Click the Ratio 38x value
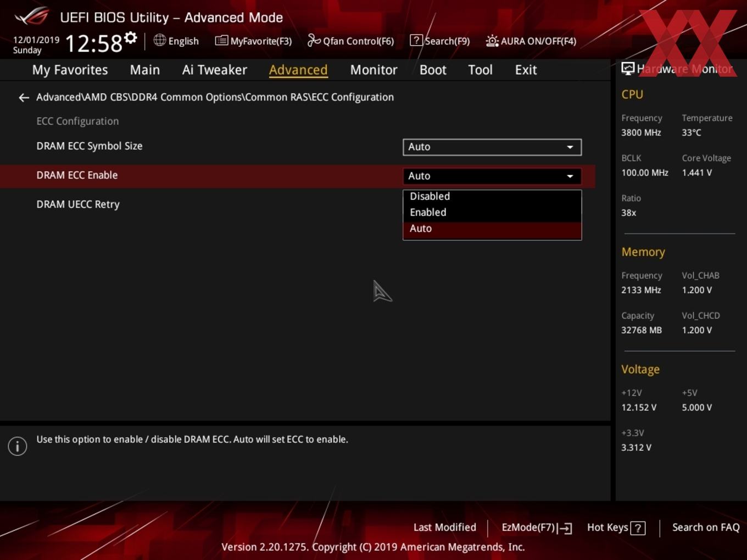The image size is (747, 560). 628,212
